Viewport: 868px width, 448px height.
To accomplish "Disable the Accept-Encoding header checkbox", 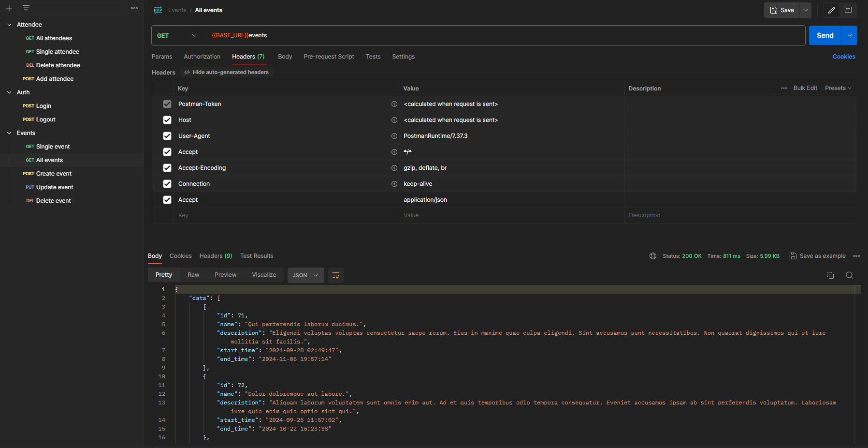I will pos(167,168).
